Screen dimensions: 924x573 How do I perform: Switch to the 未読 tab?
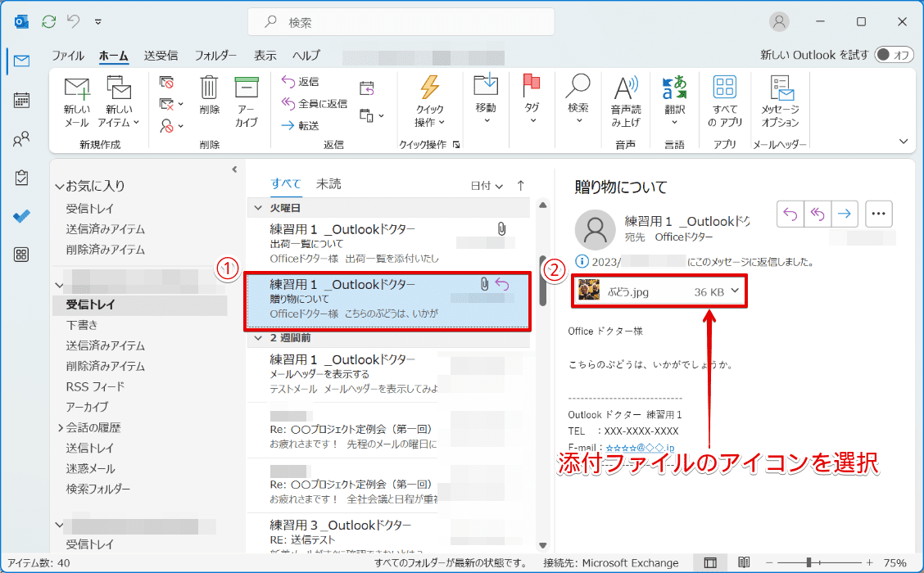click(x=328, y=184)
